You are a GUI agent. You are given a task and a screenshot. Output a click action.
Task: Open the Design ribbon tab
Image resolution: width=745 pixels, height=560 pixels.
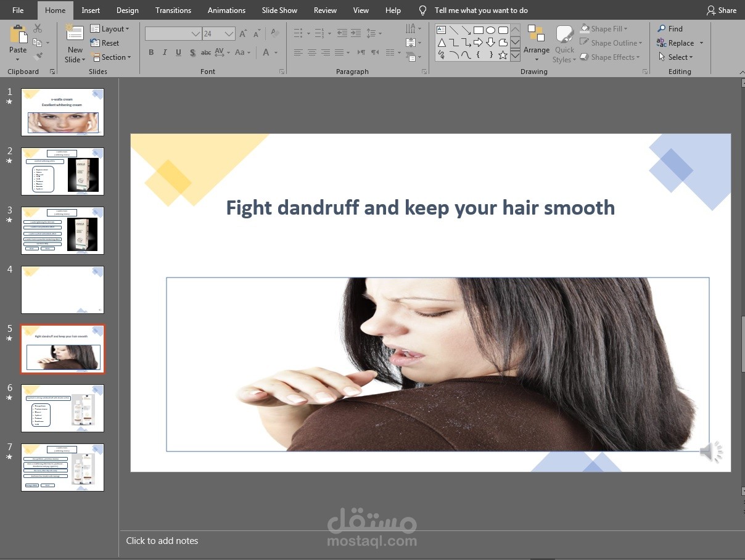tap(127, 10)
